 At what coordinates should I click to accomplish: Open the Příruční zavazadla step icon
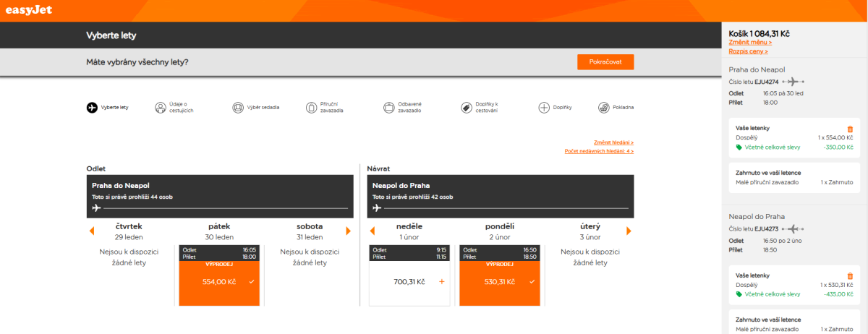point(312,108)
